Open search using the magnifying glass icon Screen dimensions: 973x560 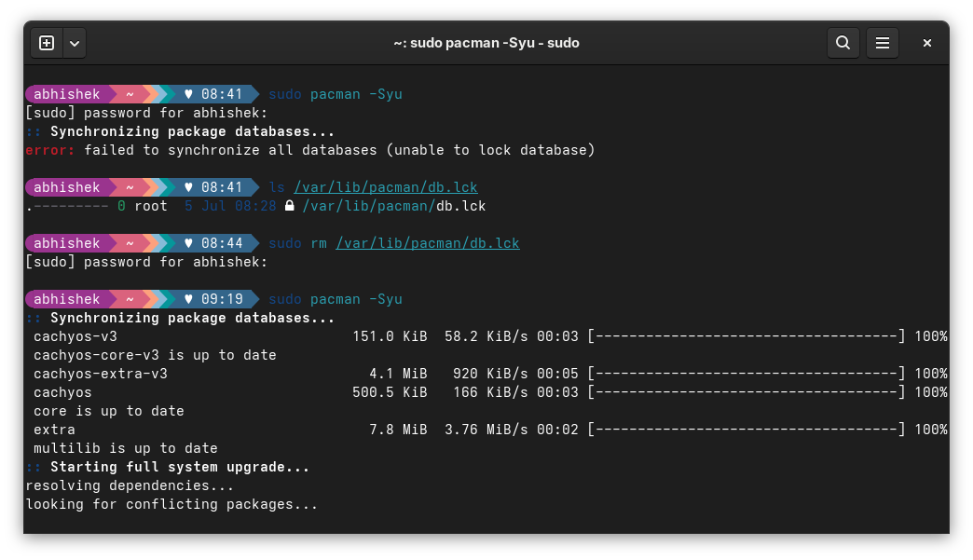pos(843,43)
